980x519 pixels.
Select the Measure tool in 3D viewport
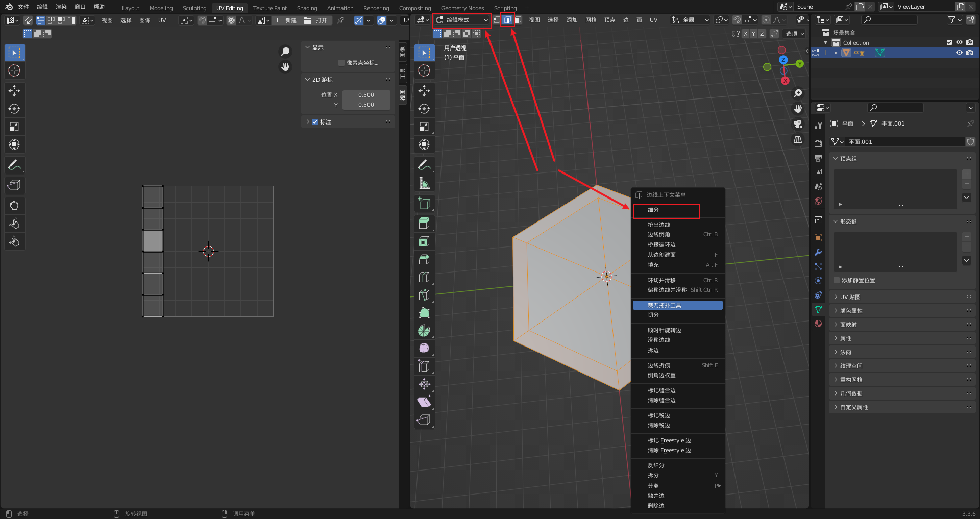click(424, 183)
